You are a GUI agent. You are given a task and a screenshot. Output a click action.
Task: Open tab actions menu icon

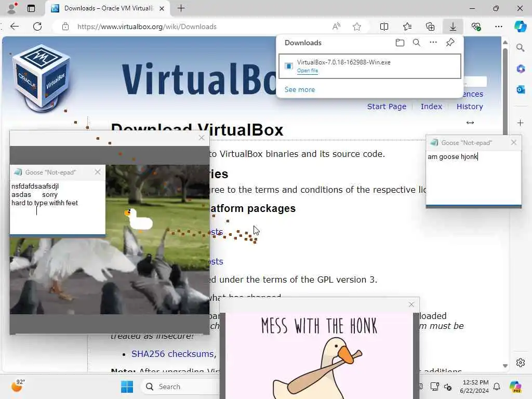pyautogui.click(x=31, y=8)
